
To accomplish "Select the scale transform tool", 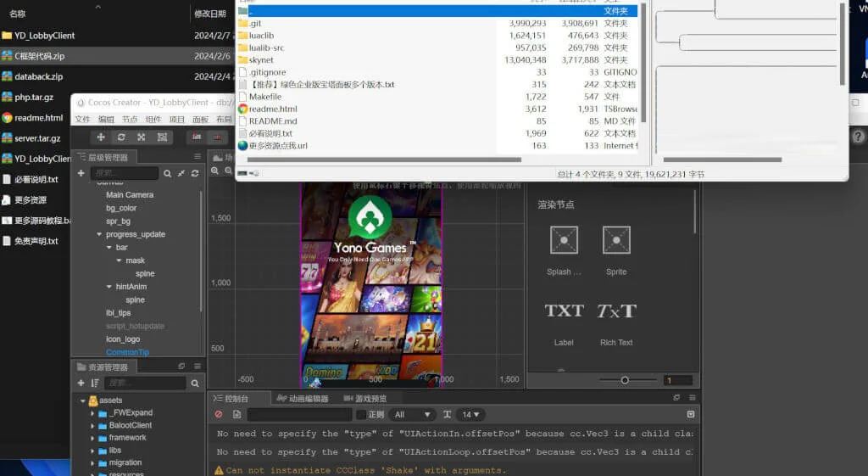I will [x=141, y=137].
